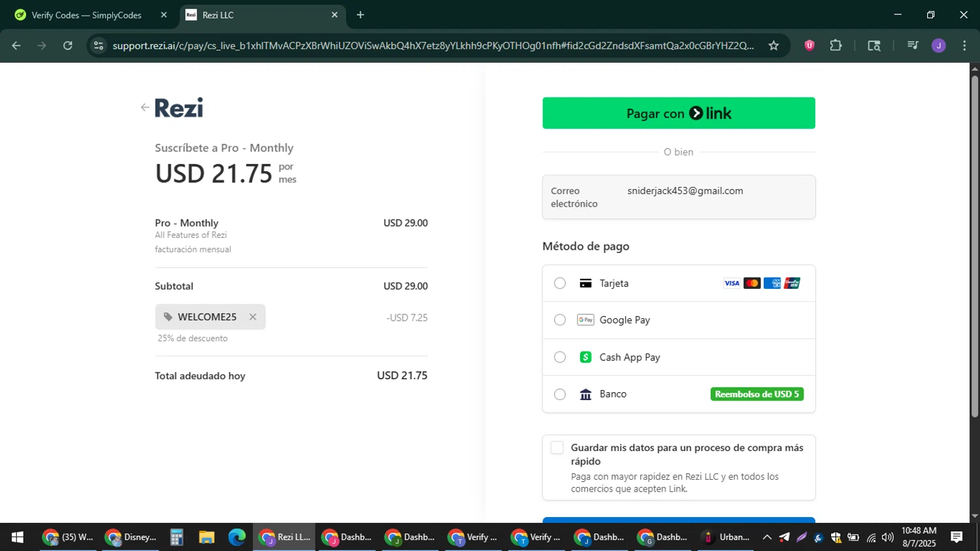Click the Rezi logo
The width and height of the screenshot is (980, 551).
(179, 108)
